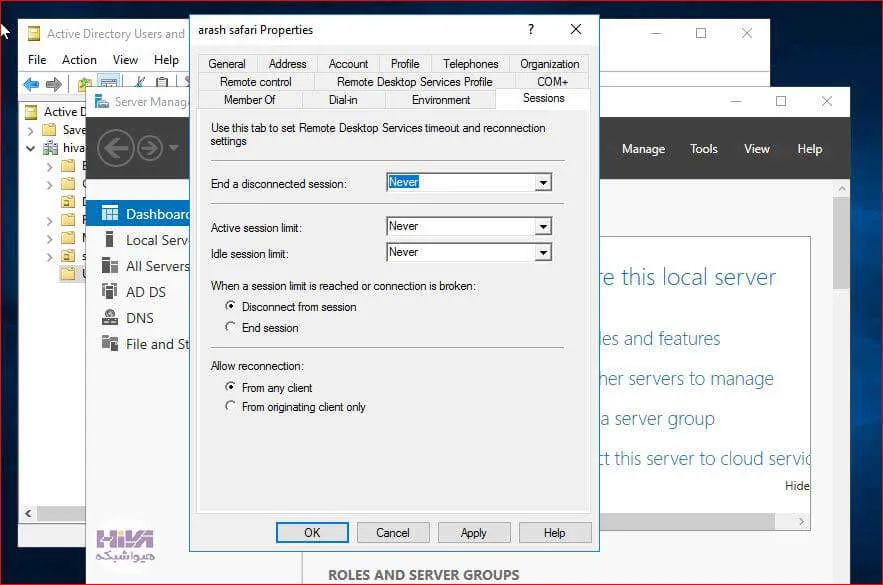
Task: Open Help menu in Active Directory window
Action: click(166, 60)
